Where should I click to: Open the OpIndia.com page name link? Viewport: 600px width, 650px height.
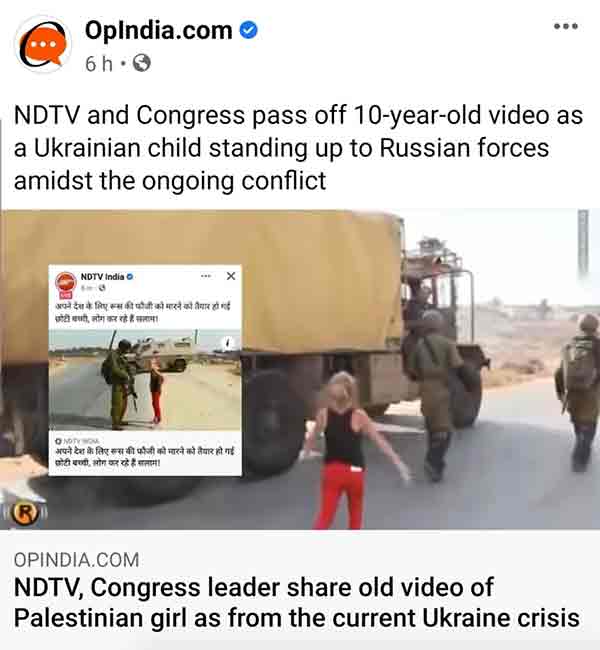pyautogui.click(x=158, y=30)
